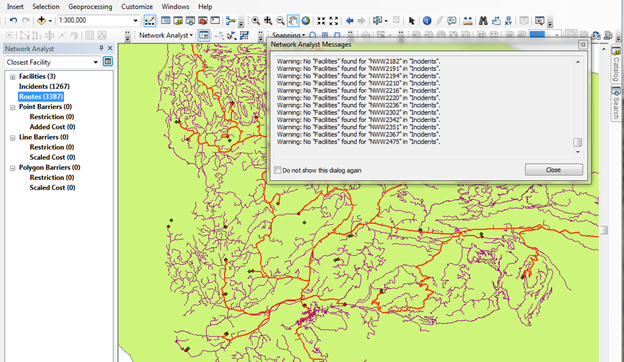Toggle the Network Analyst window button

pyautogui.click(x=204, y=35)
